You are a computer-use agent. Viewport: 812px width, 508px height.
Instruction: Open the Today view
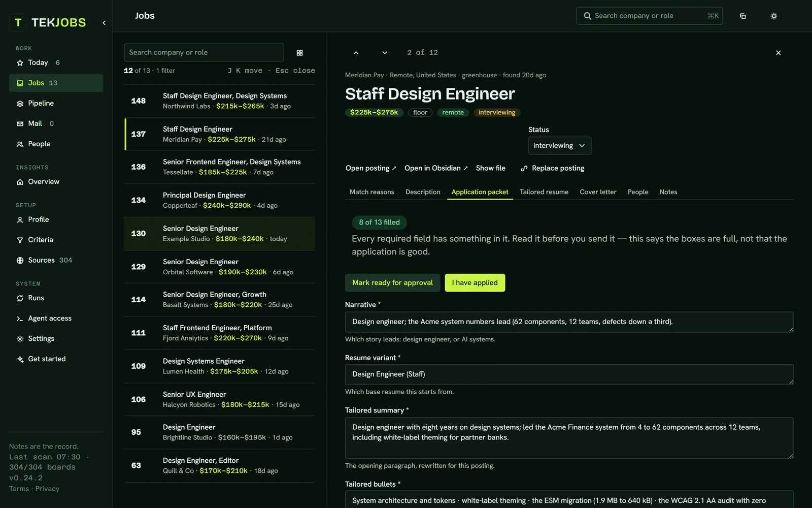56,62
